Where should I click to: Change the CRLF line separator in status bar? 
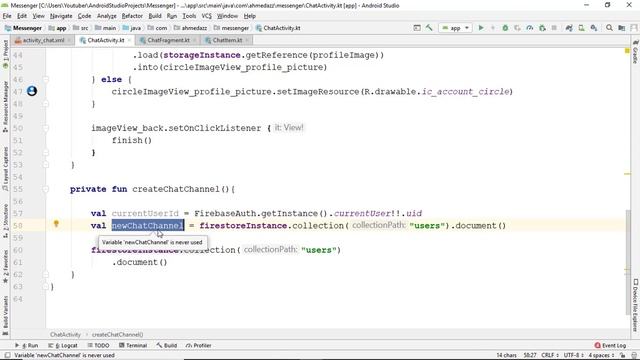(550, 355)
